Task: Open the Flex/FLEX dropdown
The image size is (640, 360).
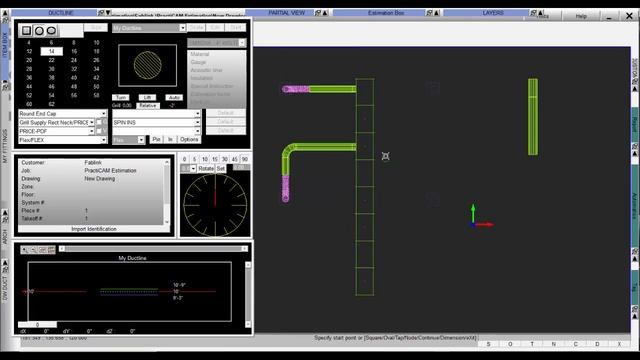Action: click(x=104, y=140)
